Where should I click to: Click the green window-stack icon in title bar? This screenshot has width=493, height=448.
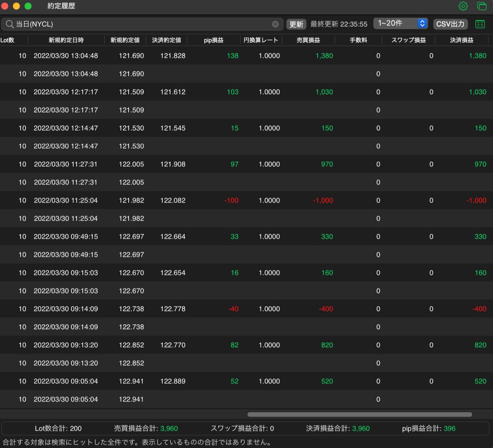(481, 6)
